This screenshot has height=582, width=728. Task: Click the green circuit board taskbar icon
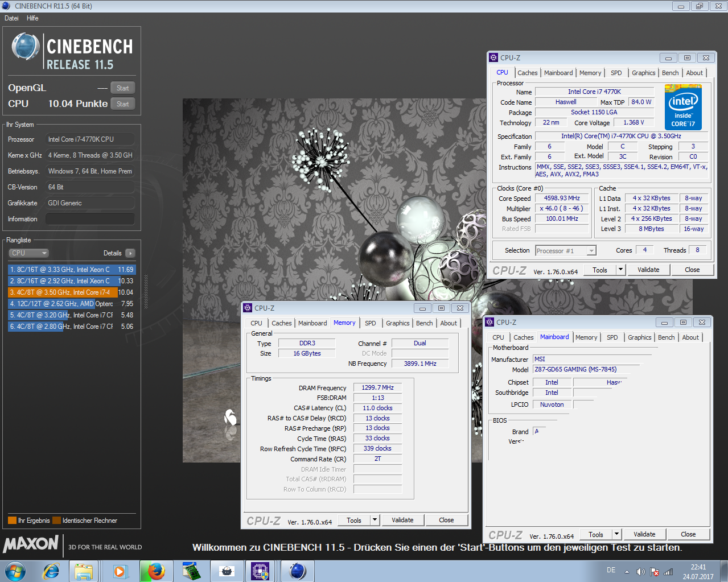pos(191,571)
